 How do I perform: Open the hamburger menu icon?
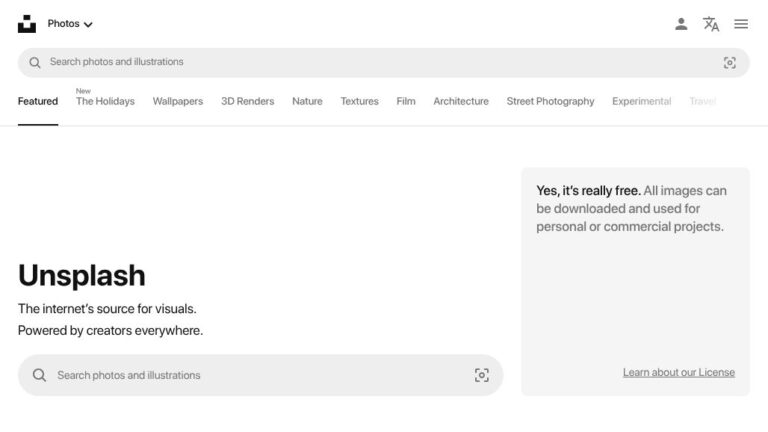coord(741,24)
